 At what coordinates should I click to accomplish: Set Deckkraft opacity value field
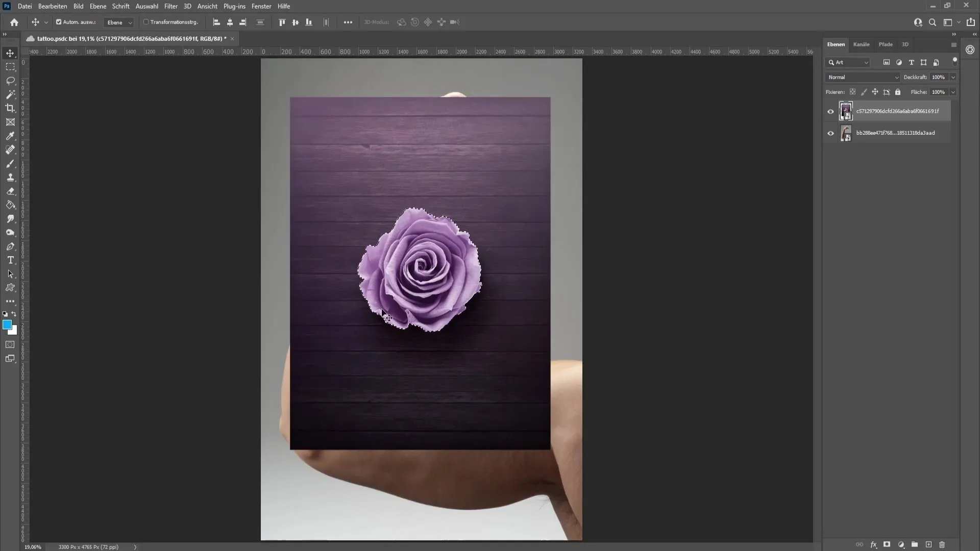pos(940,77)
